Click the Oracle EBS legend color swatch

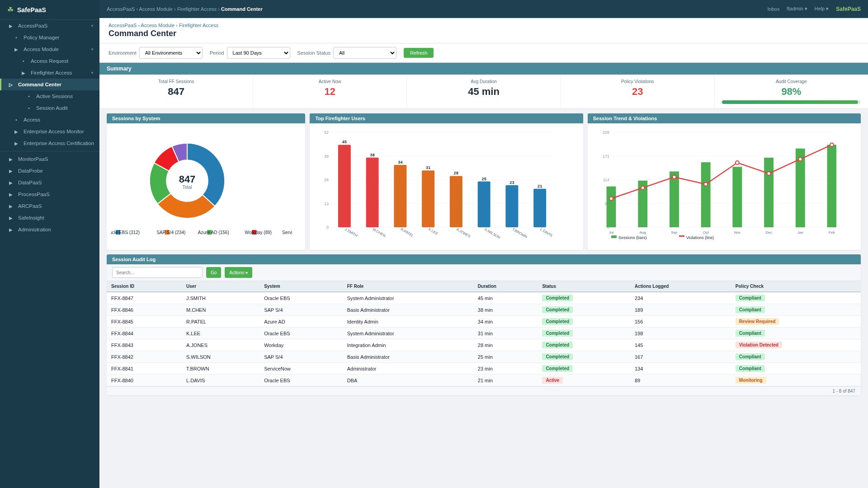coord(118,232)
